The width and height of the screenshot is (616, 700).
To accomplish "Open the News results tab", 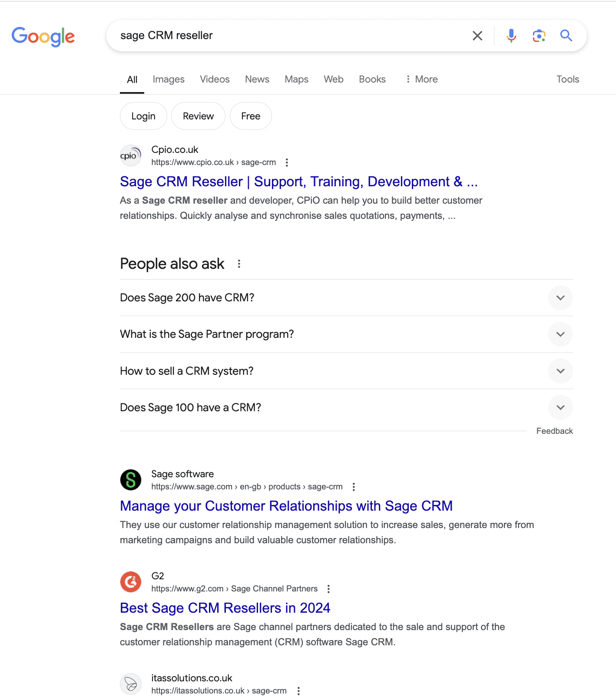I will click(257, 79).
